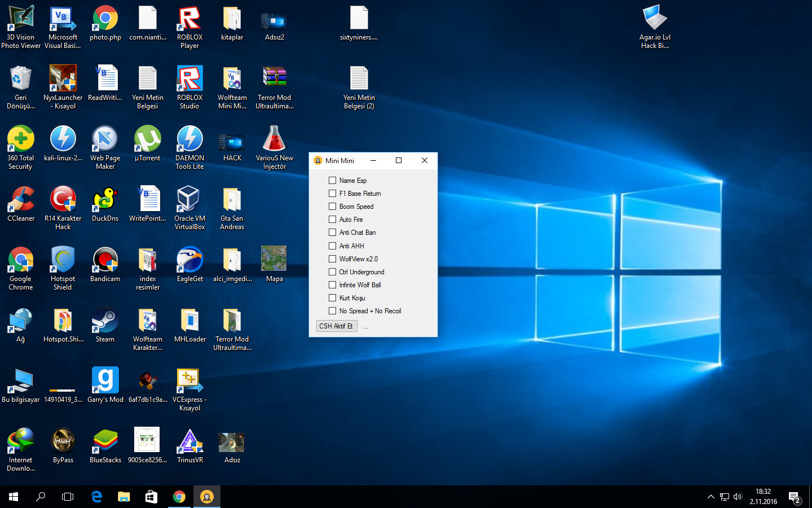
Task: Minimize the Mini Mini window
Action: click(373, 161)
